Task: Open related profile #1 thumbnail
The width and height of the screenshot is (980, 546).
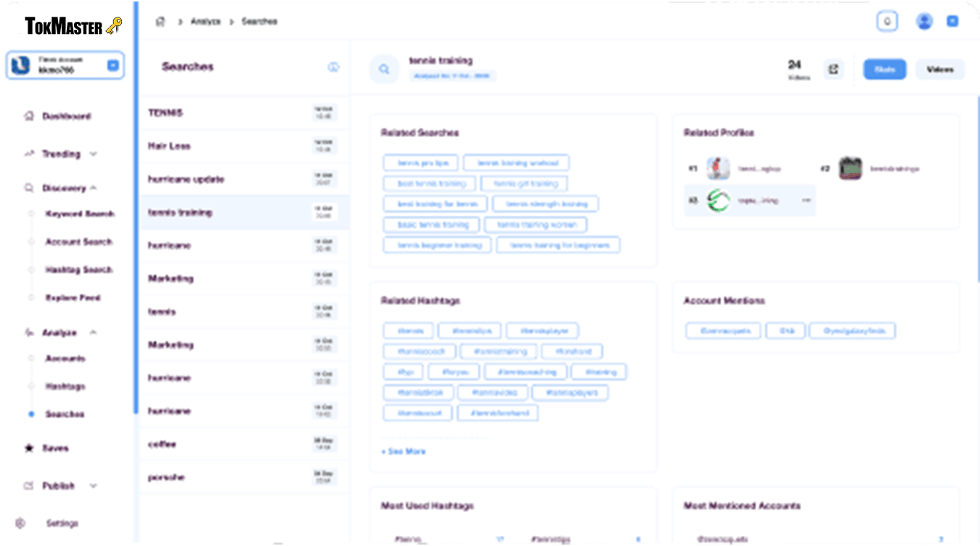Action: click(718, 168)
